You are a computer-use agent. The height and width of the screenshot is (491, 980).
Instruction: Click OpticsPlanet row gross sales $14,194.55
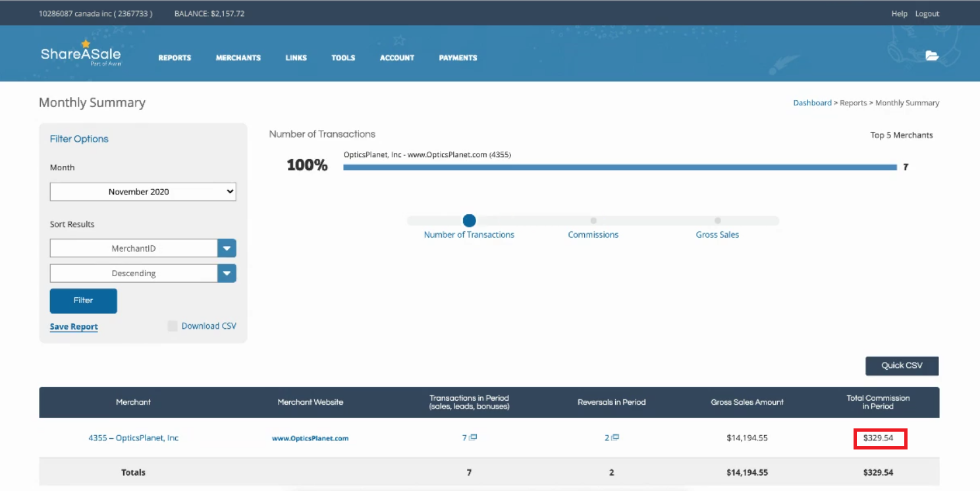tap(748, 438)
